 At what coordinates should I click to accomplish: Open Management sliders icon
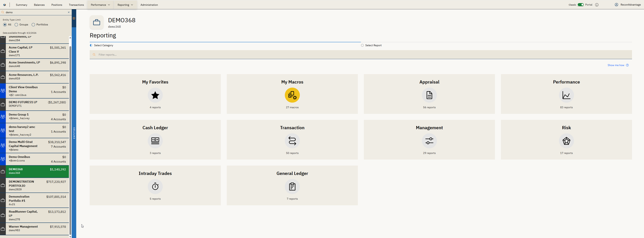(429, 141)
